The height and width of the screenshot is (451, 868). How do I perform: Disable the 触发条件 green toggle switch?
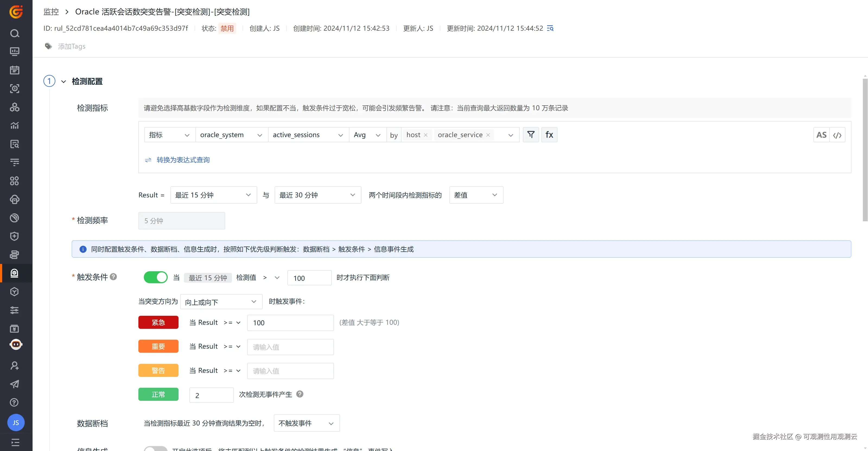155,277
